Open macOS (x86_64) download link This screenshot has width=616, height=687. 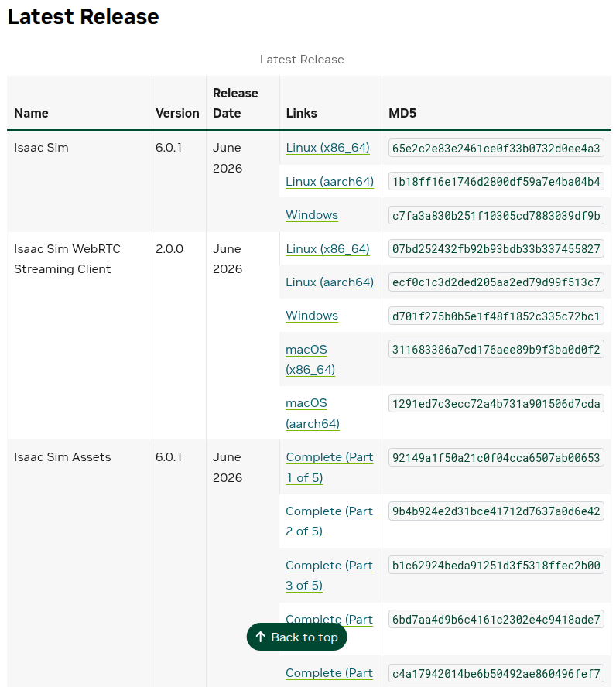(x=310, y=359)
